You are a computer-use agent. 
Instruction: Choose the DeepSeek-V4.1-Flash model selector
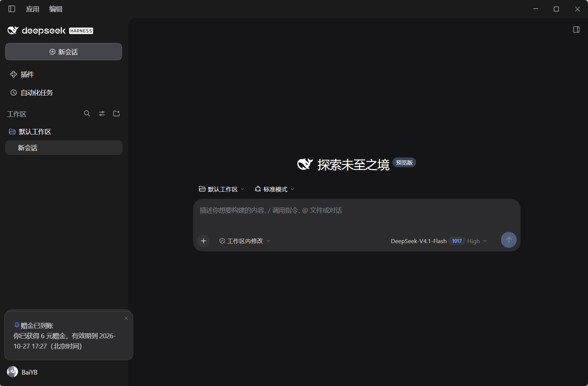click(x=419, y=241)
